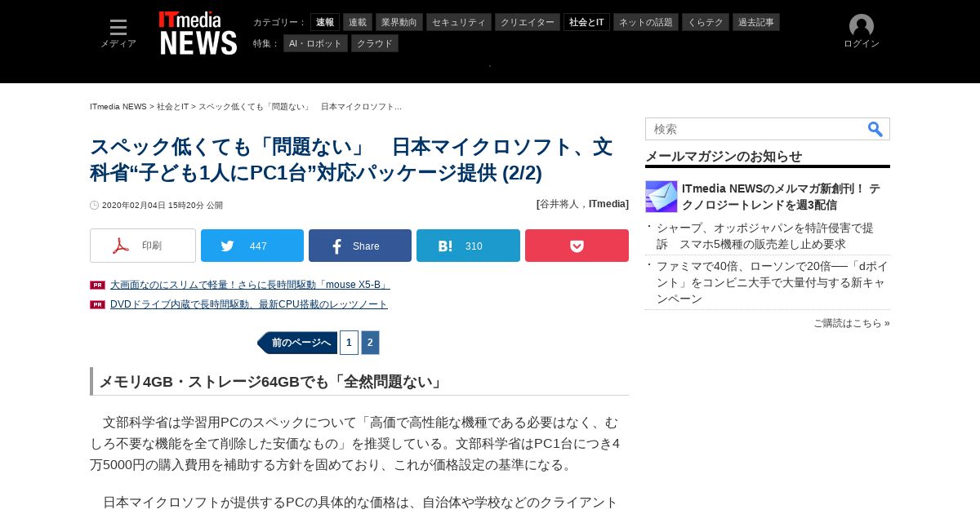The width and height of the screenshot is (980, 514).
Task: Click the 印刷 PDF print button
Action: (x=143, y=246)
